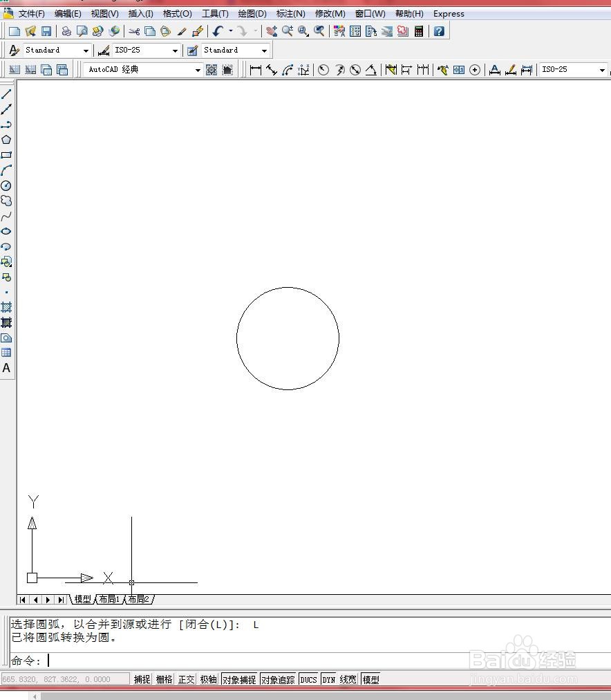Image resolution: width=611 pixels, height=700 pixels.
Task: Click the coordinates readout in status bar
Action: [65, 679]
